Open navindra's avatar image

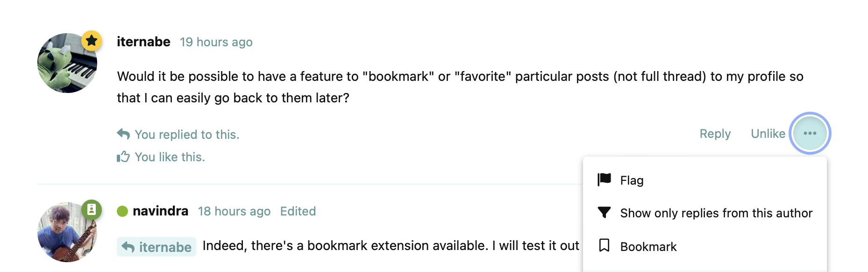click(66, 233)
